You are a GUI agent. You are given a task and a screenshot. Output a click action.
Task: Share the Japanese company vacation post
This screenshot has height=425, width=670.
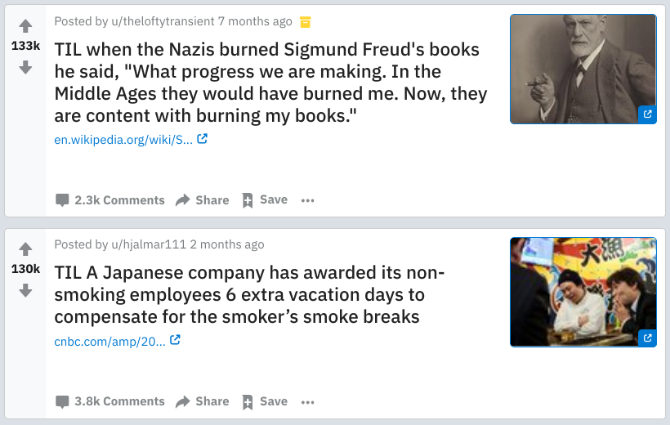coord(202,401)
